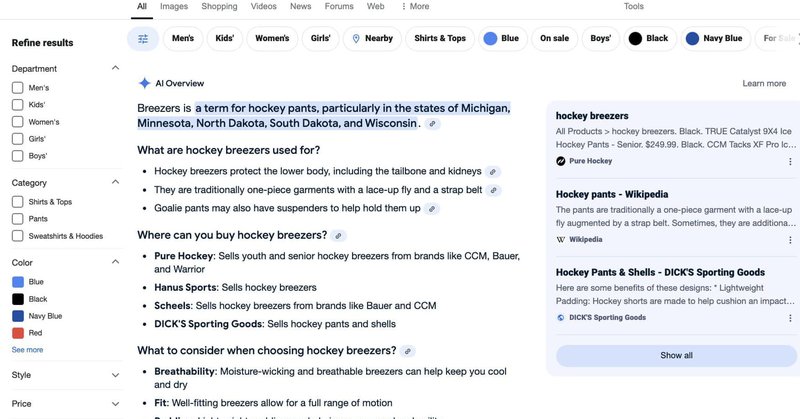800x419 pixels.
Task: Apply the Blue color filter chip
Action: tap(503, 39)
